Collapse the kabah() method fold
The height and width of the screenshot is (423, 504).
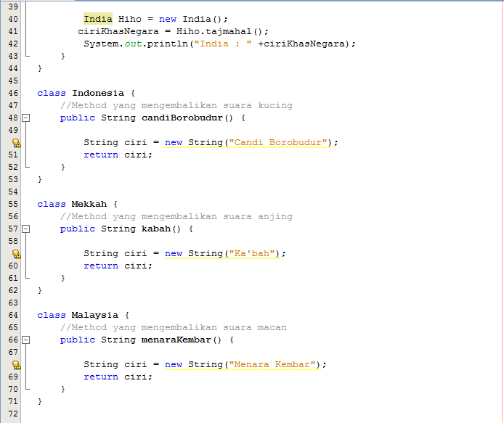[26, 229]
